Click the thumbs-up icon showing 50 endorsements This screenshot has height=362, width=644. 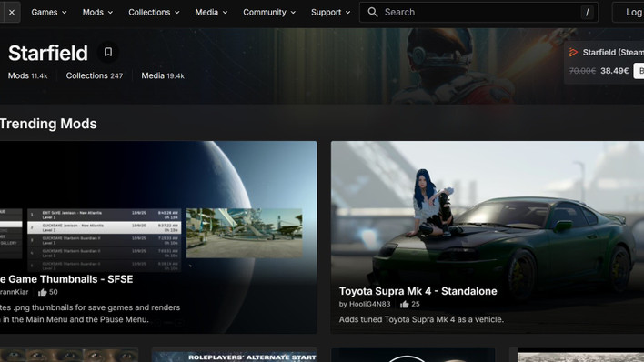(x=43, y=292)
